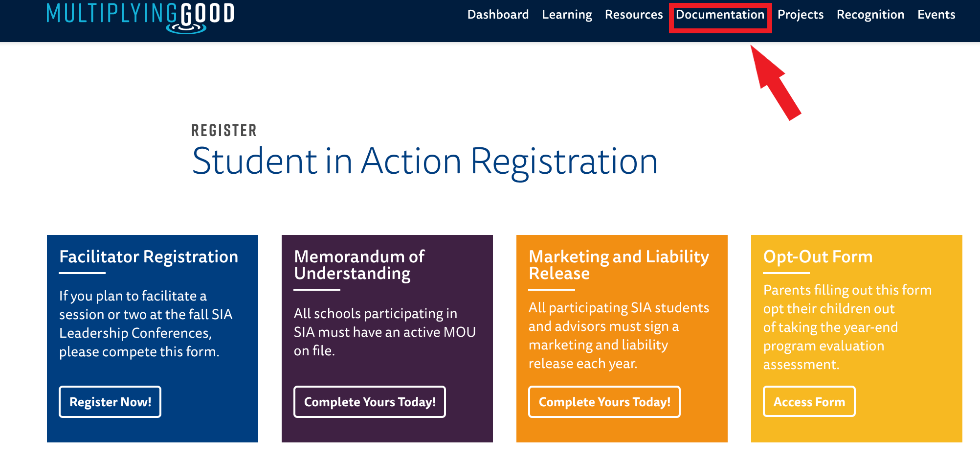Image resolution: width=980 pixels, height=462 pixels.
Task: Click the Register Now! button
Action: click(x=110, y=402)
